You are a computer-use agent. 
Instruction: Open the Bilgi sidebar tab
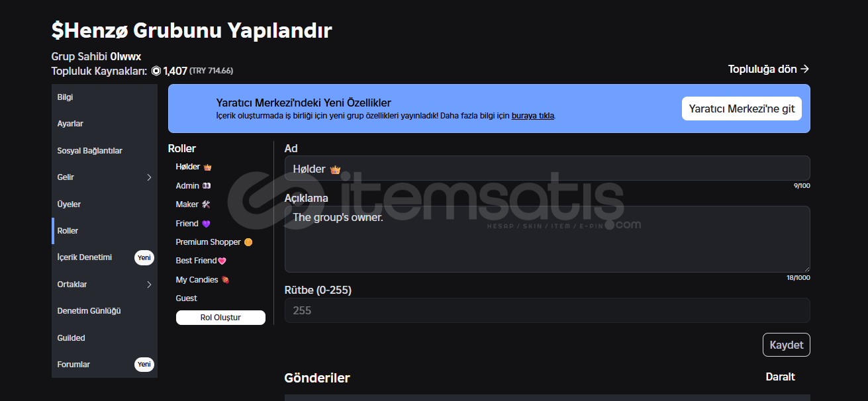click(x=105, y=97)
